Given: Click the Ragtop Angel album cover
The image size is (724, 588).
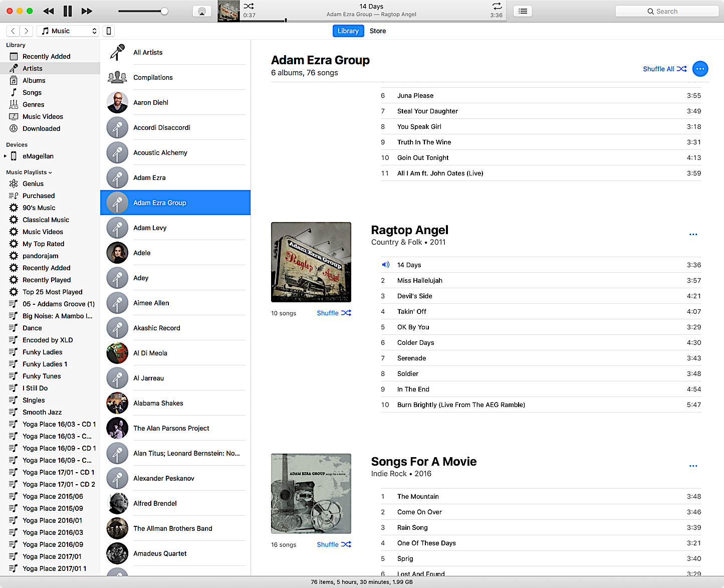Looking at the screenshot, I should pos(311,262).
